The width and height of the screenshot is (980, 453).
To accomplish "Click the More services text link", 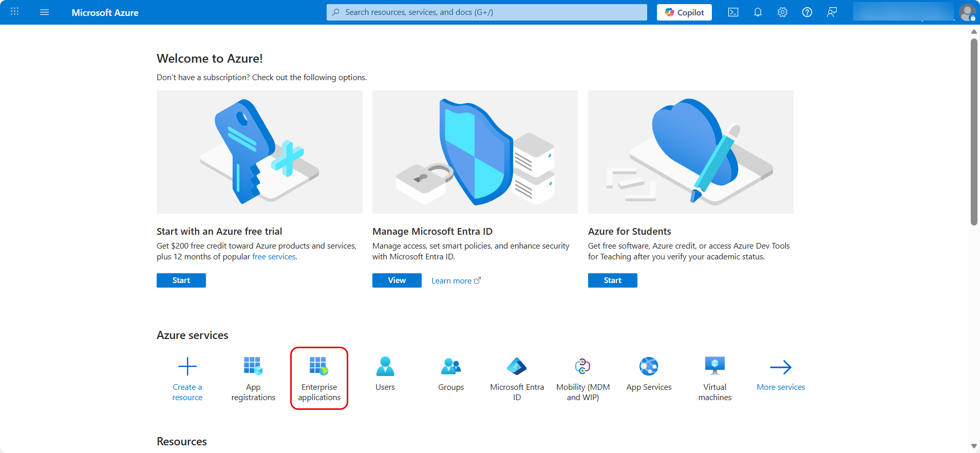I will 781,387.
